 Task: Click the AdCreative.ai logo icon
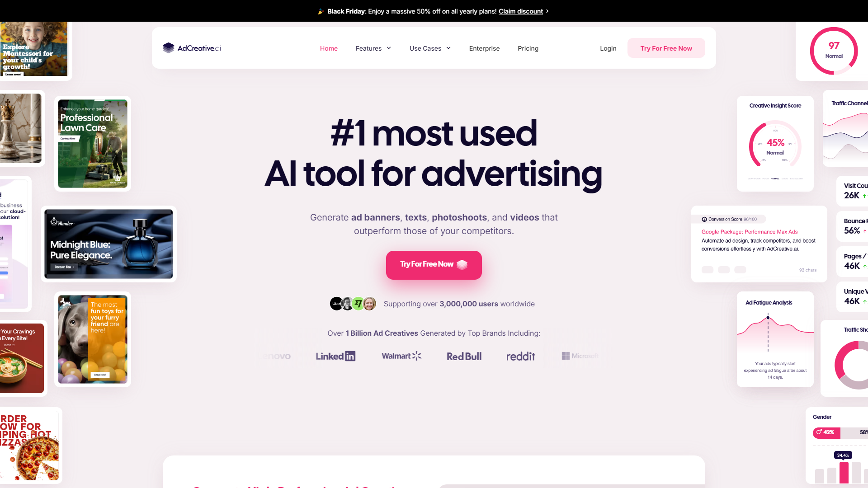point(168,47)
